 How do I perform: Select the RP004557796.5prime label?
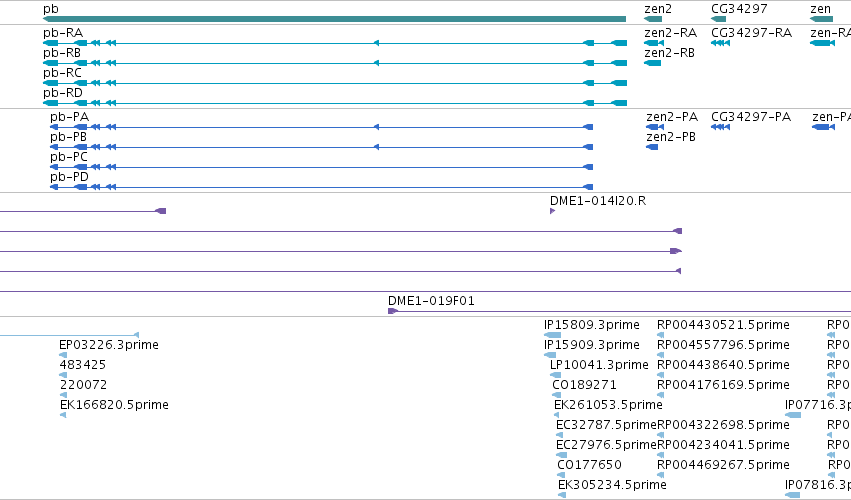[723, 345]
